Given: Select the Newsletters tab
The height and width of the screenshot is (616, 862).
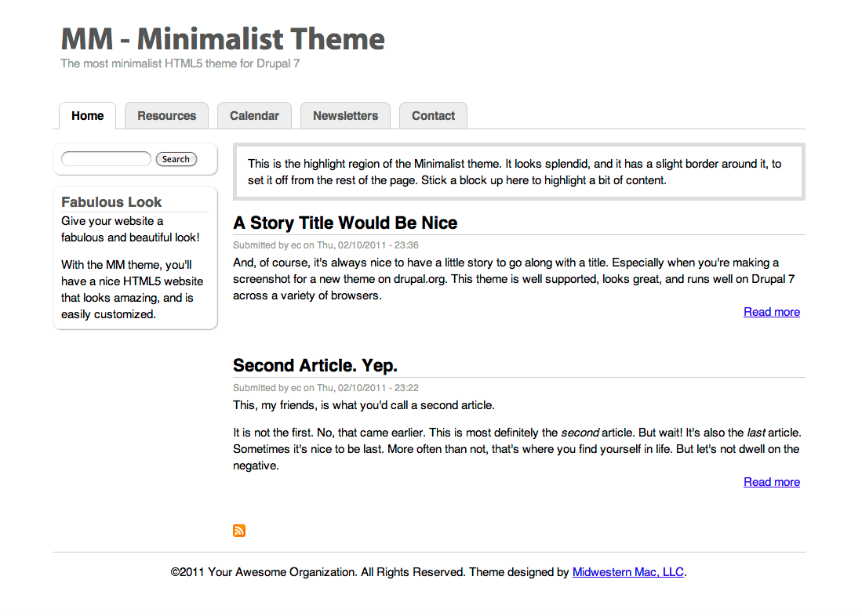Looking at the screenshot, I should [x=345, y=116].
